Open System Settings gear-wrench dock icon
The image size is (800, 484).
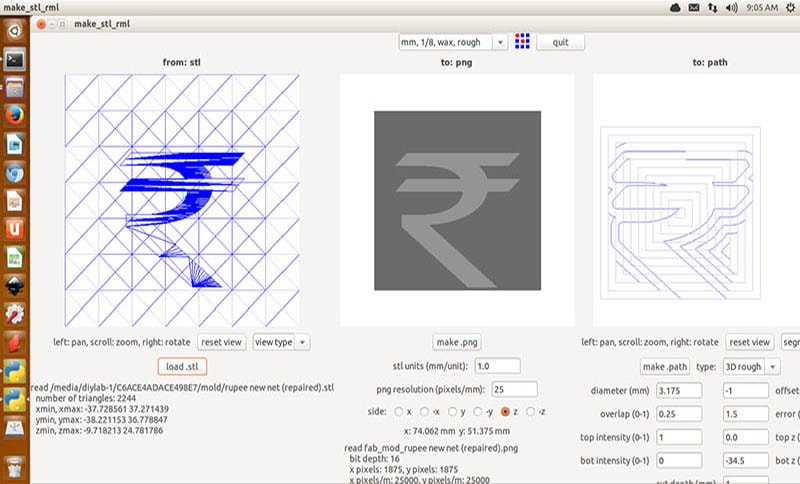coord(14,314)
